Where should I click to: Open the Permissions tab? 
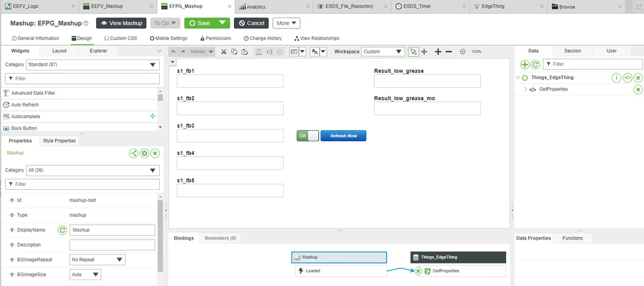click(215, 38)
